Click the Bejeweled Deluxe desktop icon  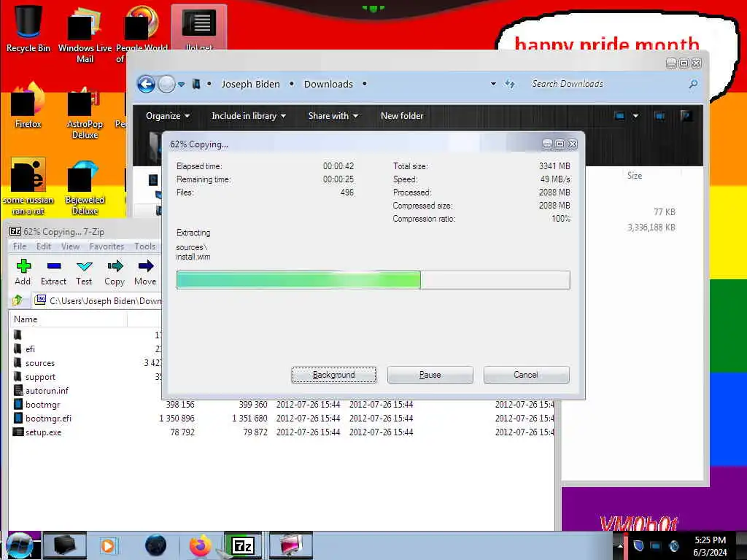point(85,188)
